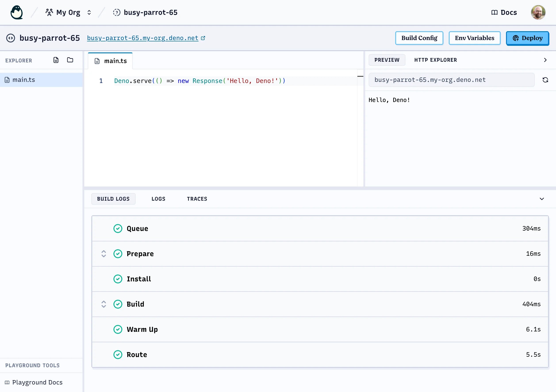Expand the Prepare build step
This screenshot has width=556, height=392.
coord(104,254)
